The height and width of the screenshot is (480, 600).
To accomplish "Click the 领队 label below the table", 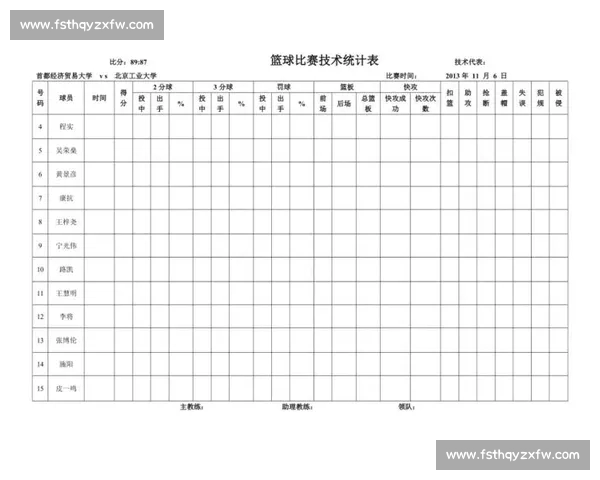I will [406, 407].
